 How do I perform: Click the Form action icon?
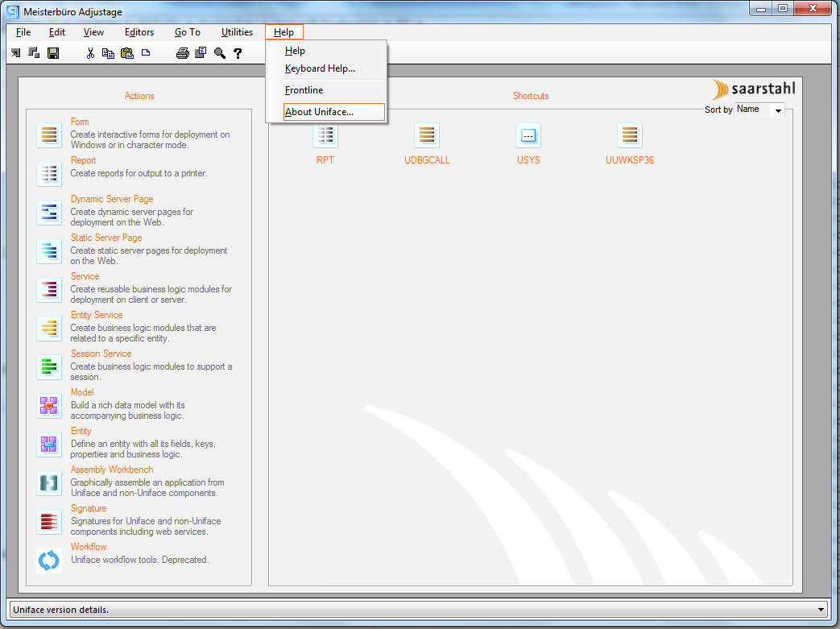click(49, 135)
